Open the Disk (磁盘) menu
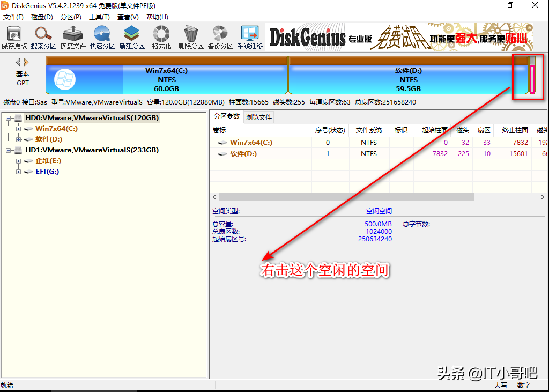Screen dimensions: 549x392 42,17
